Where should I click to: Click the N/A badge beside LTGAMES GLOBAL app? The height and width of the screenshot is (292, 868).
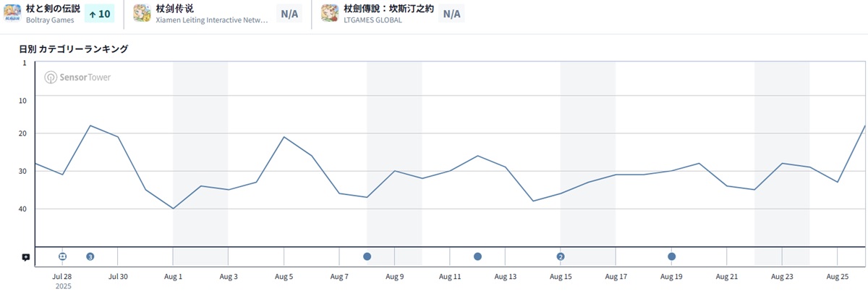tap(451, 14)
